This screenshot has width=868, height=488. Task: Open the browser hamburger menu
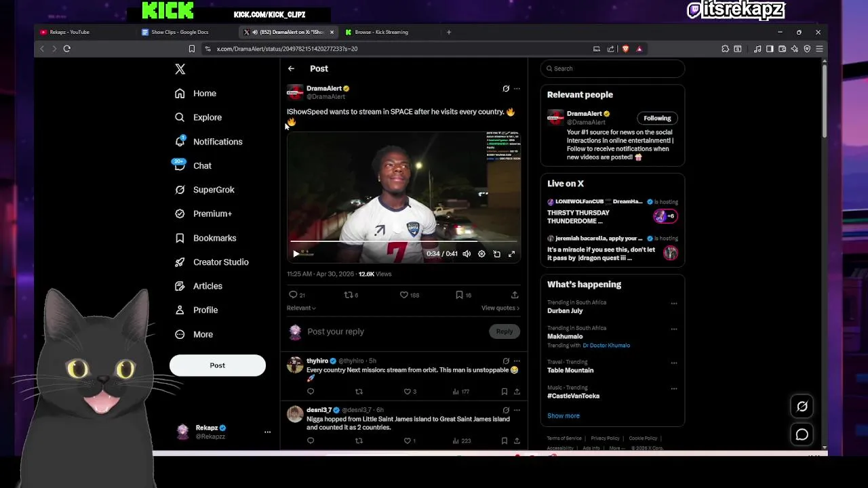tap(819, 49)
